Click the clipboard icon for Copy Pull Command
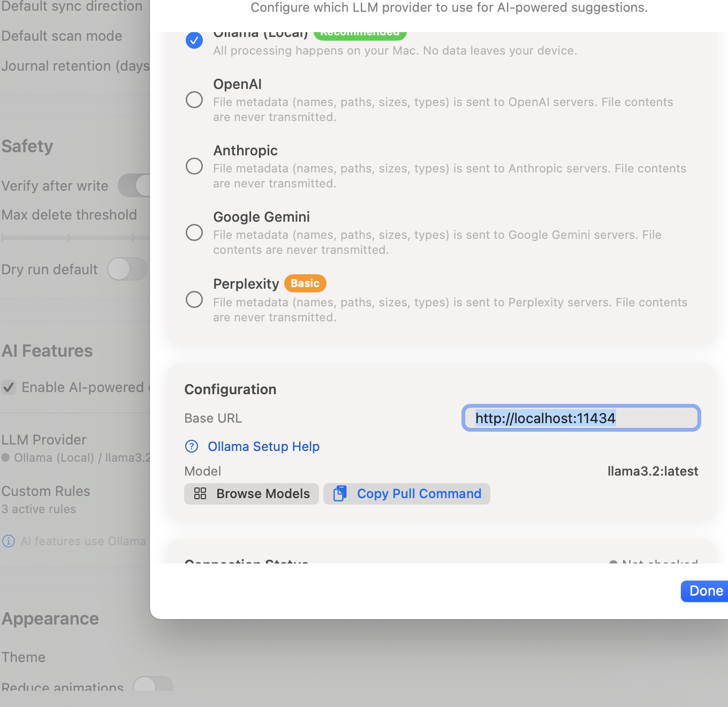This screenshot has height=707, width=728. point(340,493)
